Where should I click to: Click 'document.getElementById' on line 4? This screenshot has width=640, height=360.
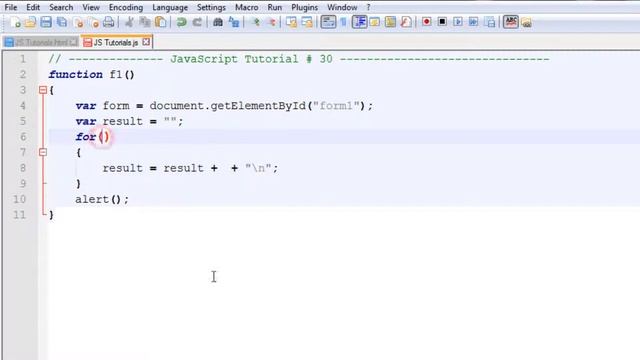pyautogui.click(x=227, y=106)
